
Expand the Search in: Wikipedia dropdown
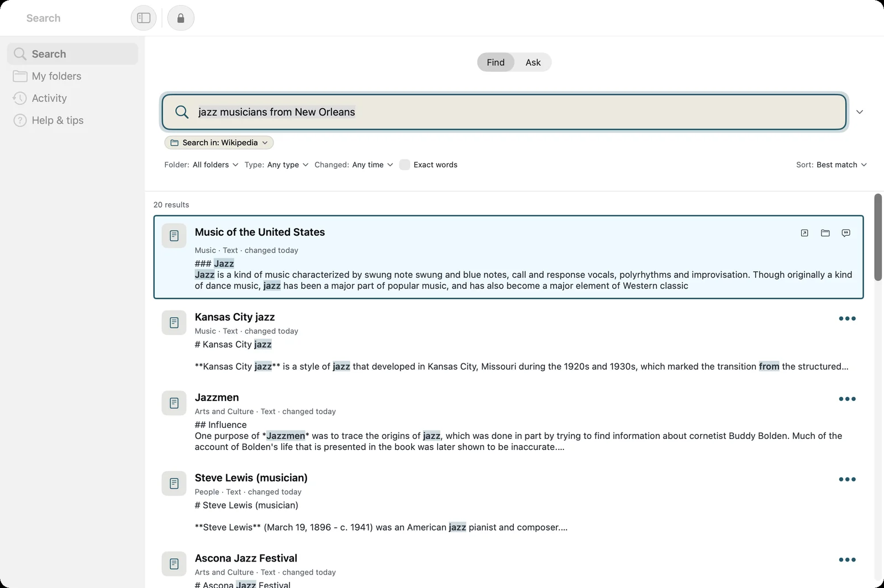point(219,142)
